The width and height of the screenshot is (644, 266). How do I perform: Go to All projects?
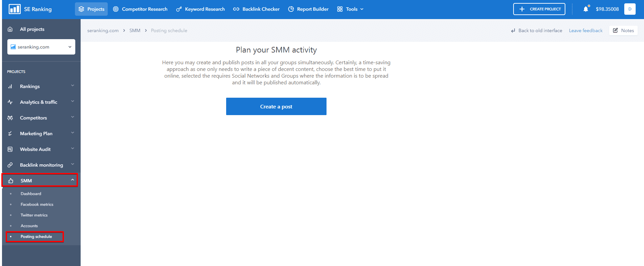click(x=32, y=29)
